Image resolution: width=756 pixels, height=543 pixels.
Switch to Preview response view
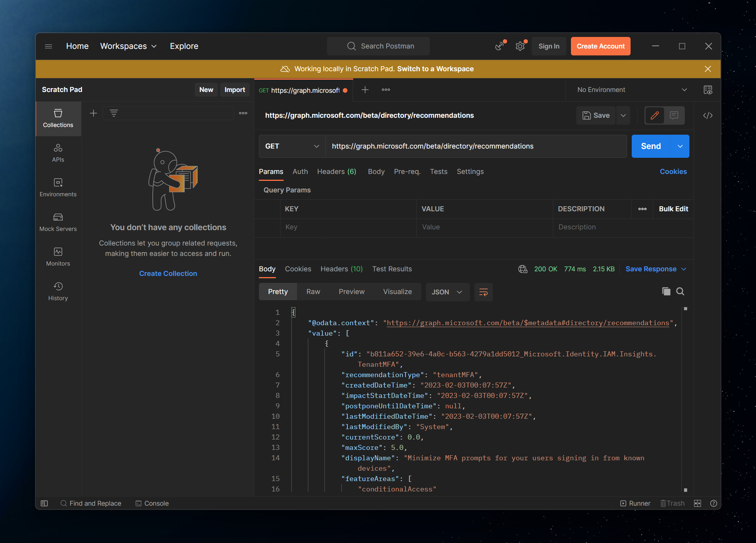pos(352,292)
